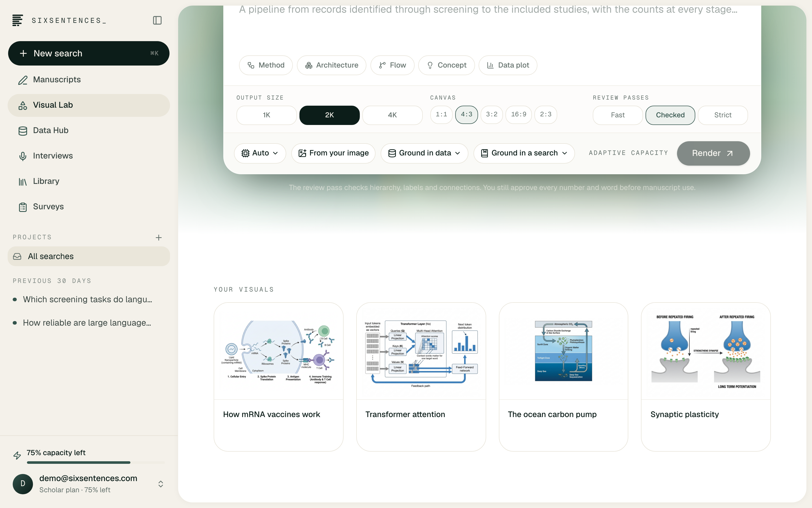
Task: Click the Manuscripts pen icon
Action: (x=23, y=80)
